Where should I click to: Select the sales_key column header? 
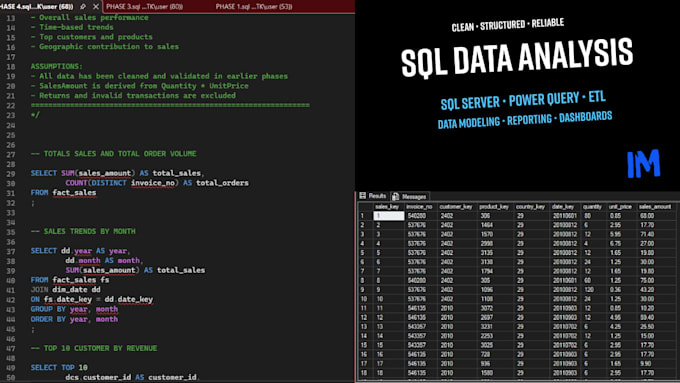[387, 207]
